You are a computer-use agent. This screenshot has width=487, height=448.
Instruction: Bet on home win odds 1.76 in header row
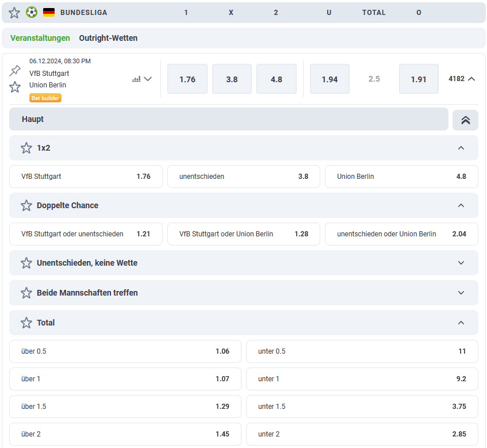tap(187, 79)
